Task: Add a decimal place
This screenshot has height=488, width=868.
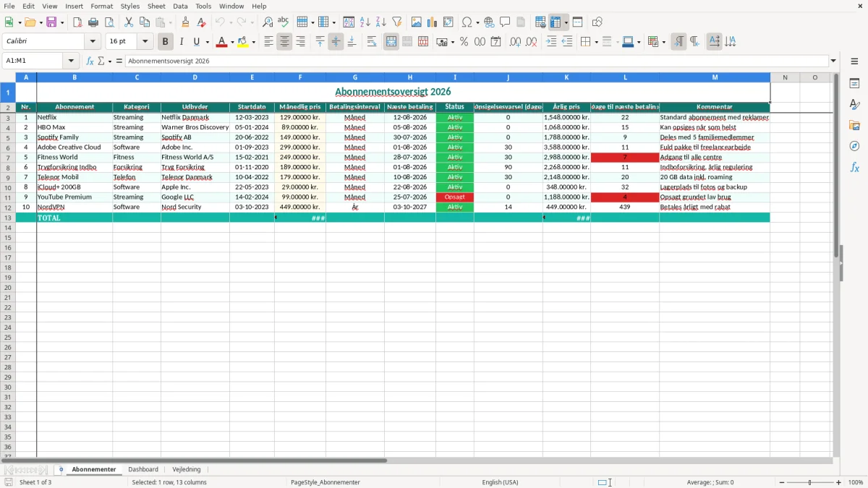Action: (x=516, y=42)
